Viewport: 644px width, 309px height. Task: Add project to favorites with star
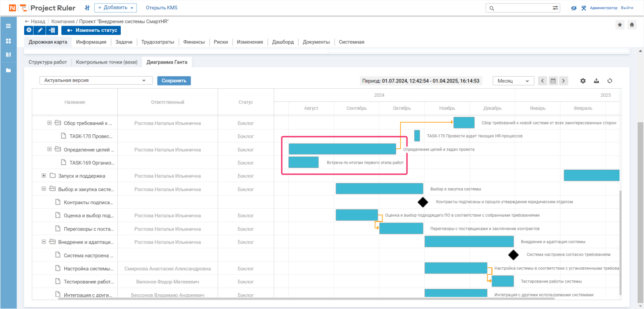[x=620, y=25]
